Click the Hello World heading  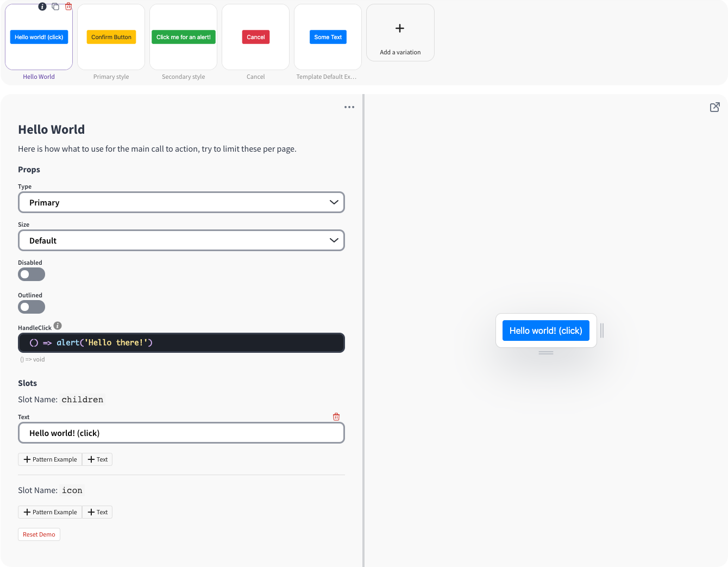point(52,129)
